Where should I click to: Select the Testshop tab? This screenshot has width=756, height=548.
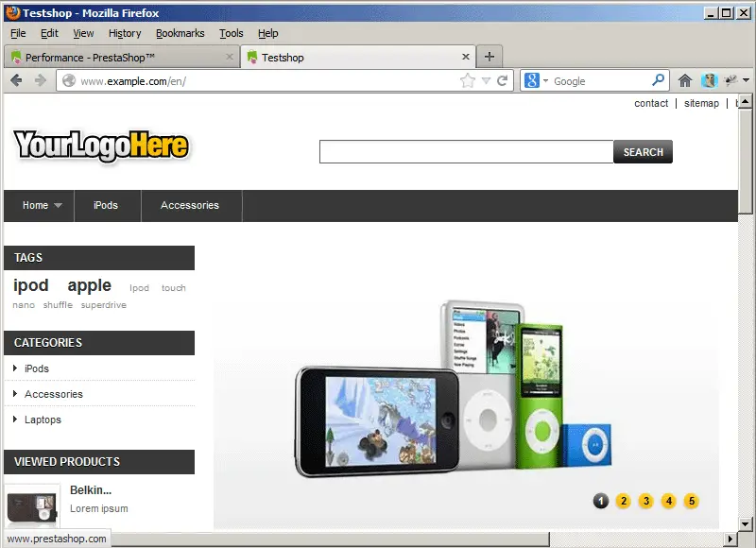tap(358, 57)
